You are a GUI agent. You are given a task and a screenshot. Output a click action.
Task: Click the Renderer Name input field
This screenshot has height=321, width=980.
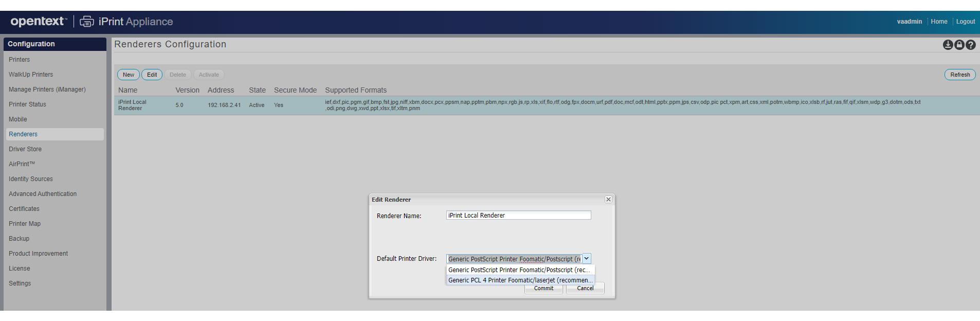pyautogui.click(x=518, y=216)
